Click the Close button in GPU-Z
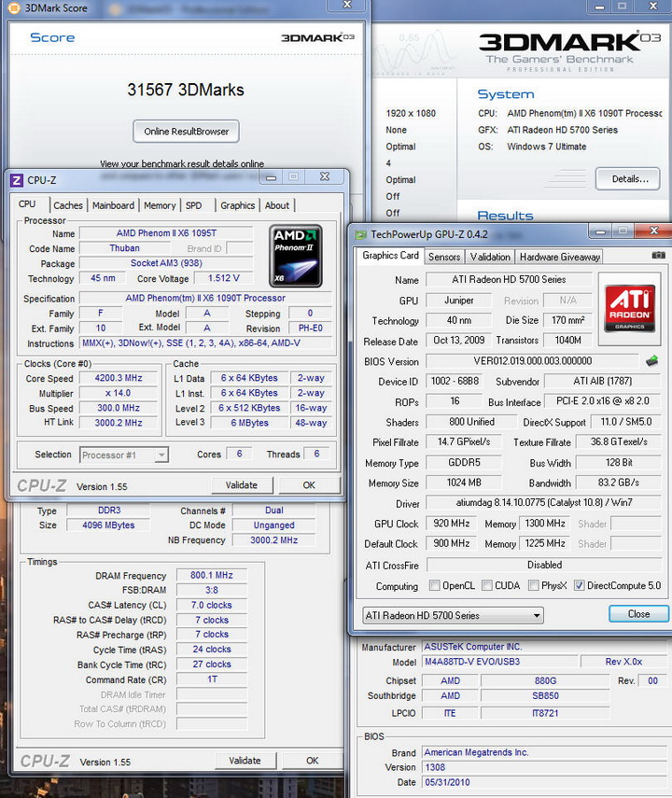The width and height of the screenshot is (672, 798). click(x=638, y=614)
